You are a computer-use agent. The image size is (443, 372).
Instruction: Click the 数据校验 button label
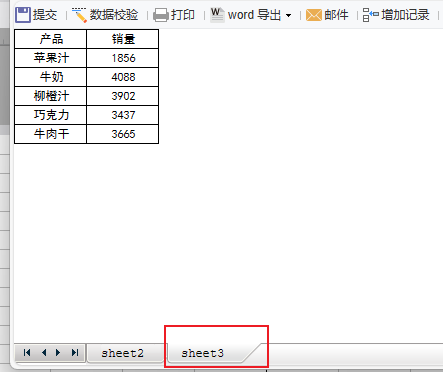click(114, 15)
